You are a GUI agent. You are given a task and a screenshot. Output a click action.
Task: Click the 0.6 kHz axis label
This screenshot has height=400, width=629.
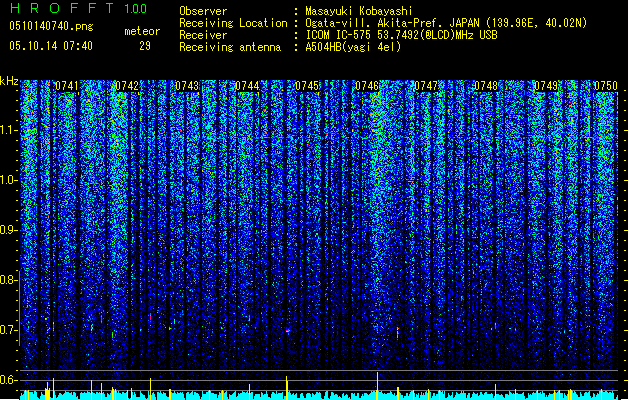click(x=9, y=380)
